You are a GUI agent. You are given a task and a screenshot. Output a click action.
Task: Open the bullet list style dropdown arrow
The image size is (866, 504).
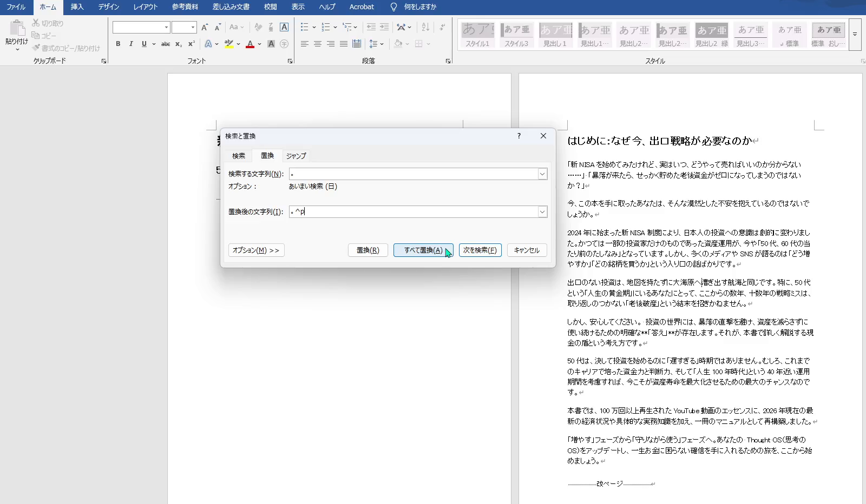[x=314, y=27]
